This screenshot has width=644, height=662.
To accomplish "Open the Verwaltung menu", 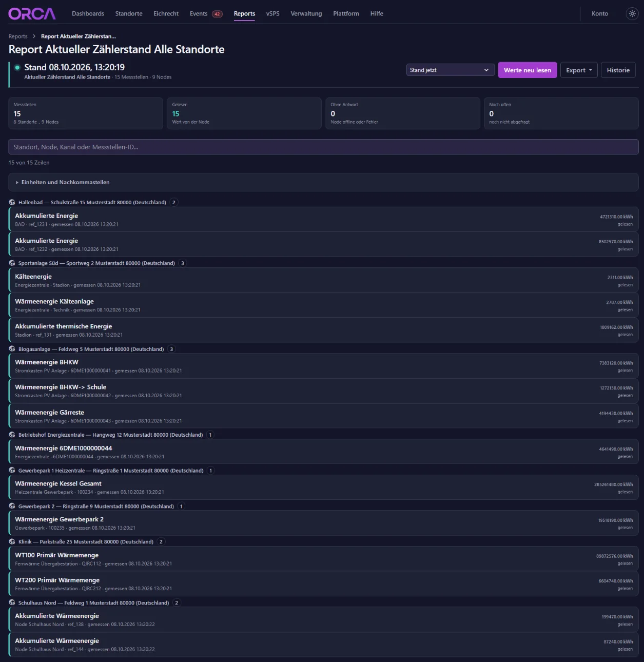I will (x=306, y=14).
